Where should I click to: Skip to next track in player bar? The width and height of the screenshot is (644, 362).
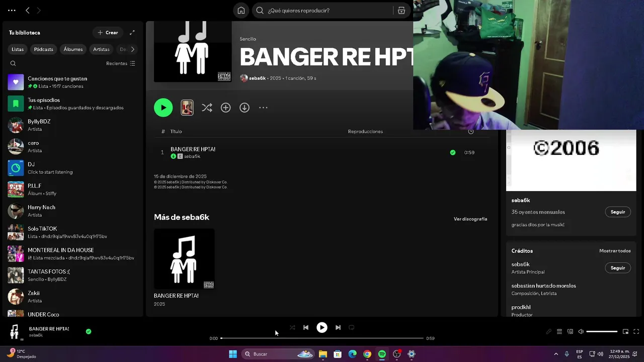tap(338, 327)
